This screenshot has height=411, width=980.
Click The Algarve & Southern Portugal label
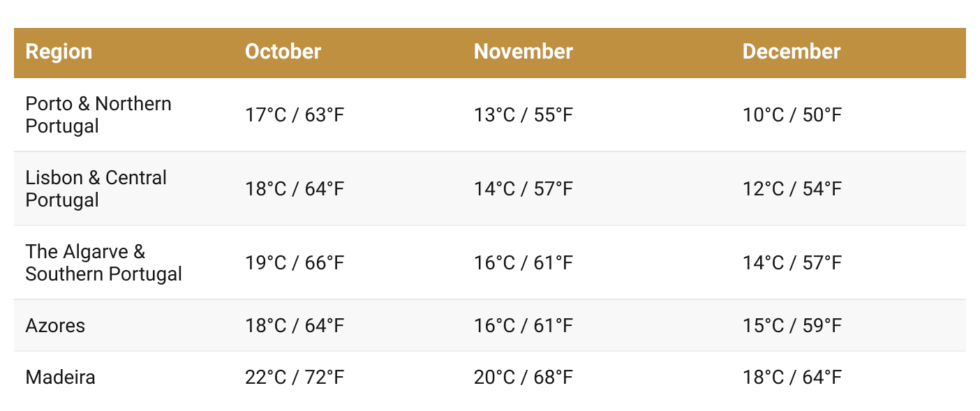[103, 263]
